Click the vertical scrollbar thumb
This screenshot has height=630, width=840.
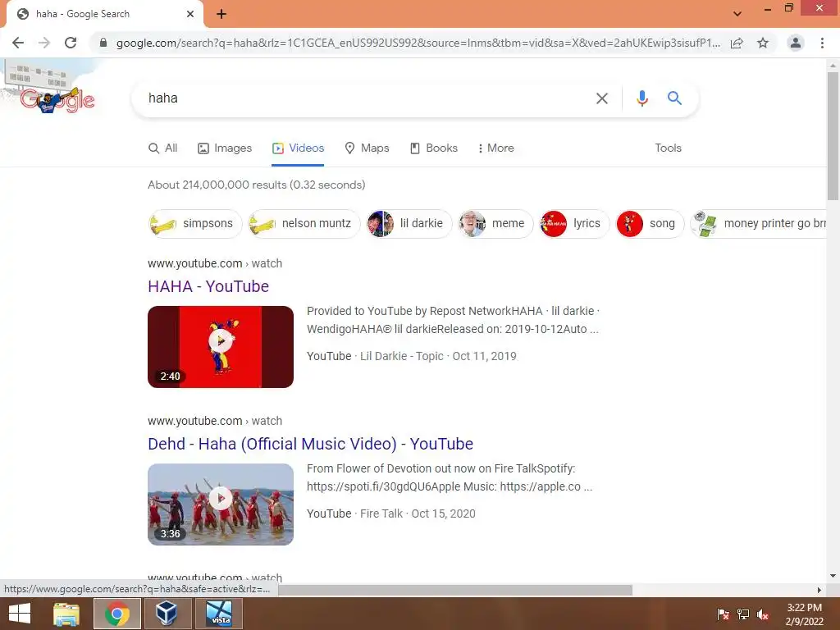833,135
